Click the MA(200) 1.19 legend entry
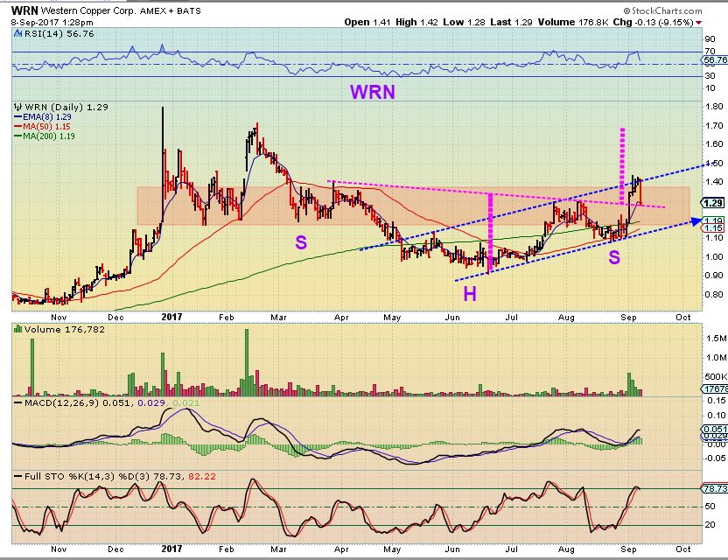The height and width of the screenshot is (560, 728). point(49,136)
